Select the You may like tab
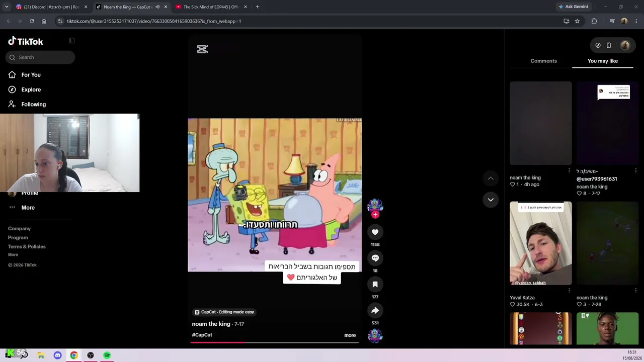This screenshot has width=644, height=362. [603, 61]
